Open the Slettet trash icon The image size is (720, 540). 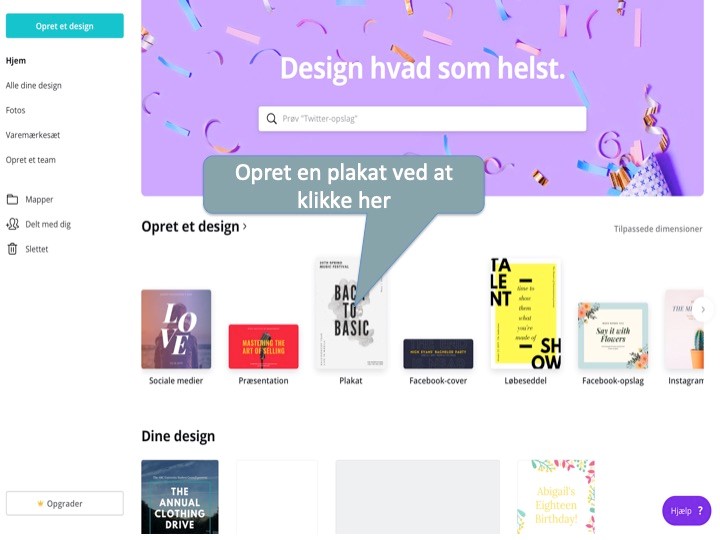[12, 249]
